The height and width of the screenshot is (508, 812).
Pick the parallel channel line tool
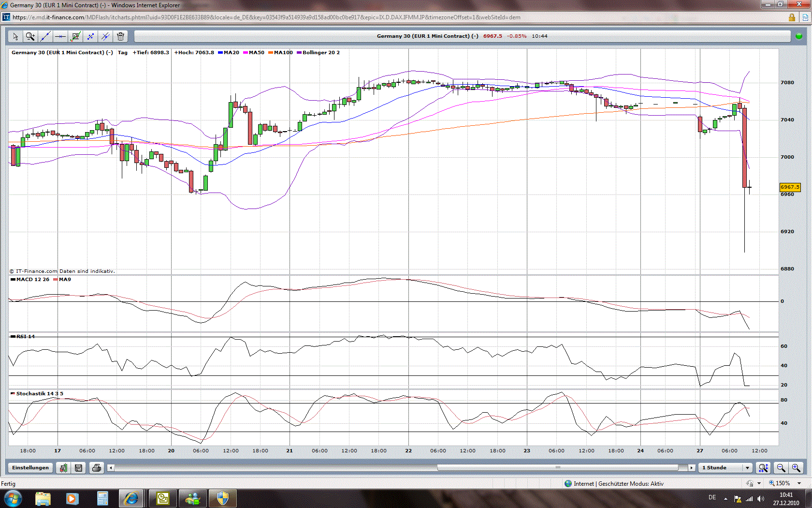105,36
